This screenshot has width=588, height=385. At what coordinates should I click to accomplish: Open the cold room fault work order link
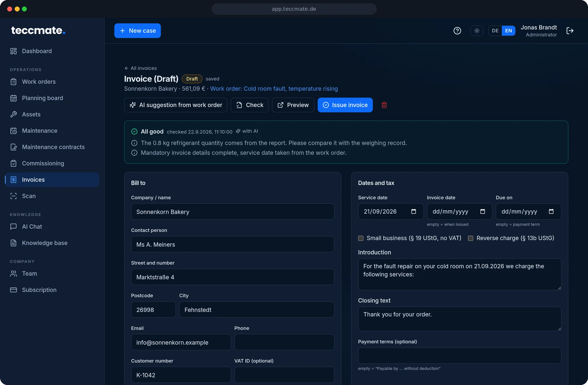[274, 88]
